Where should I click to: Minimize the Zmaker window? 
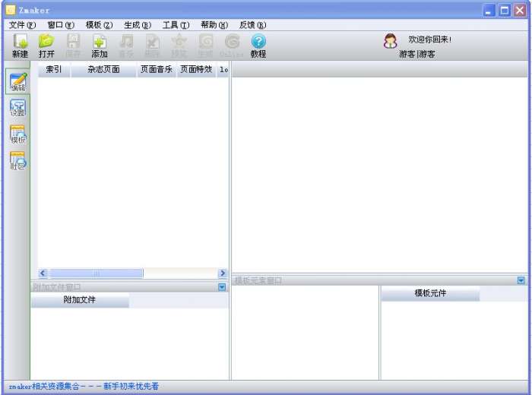pos(489,11)
